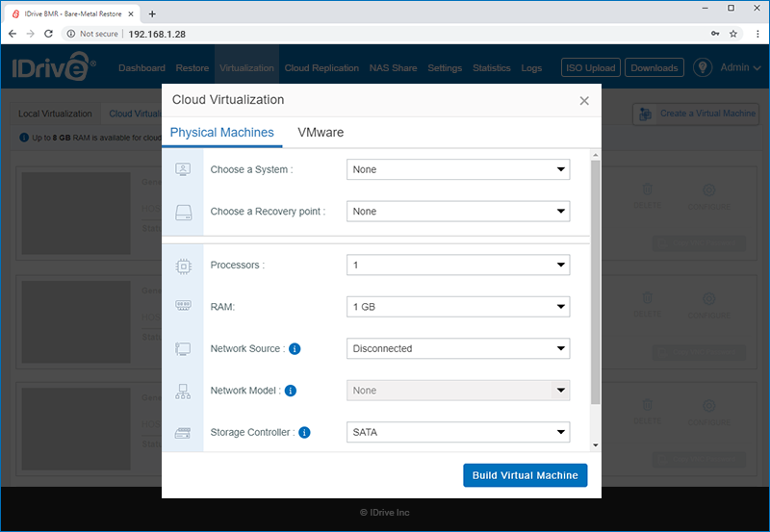
Task: Close the IDrive BMR browser tab
Action: pos(131,13)
